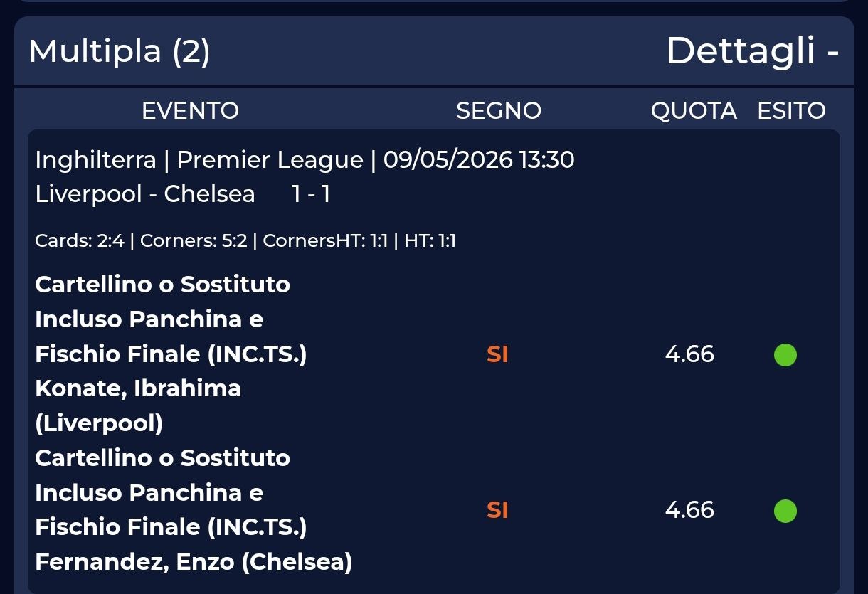Click the SI sign for Fernandez bet
This screenshot has width=868, height=594.
(497, 511)
